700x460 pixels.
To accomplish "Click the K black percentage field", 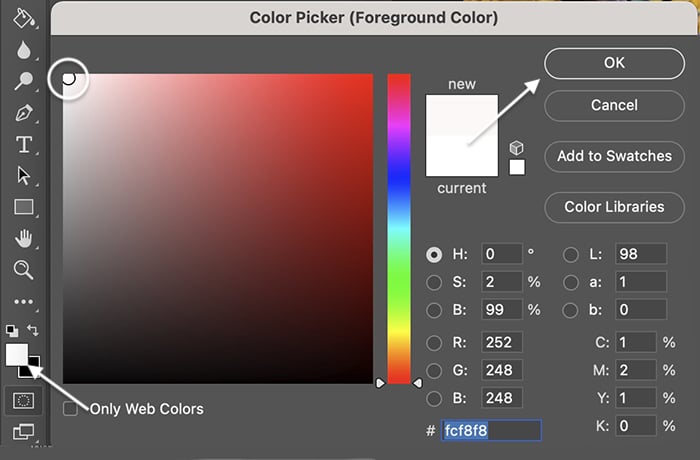I will (636, 426).
